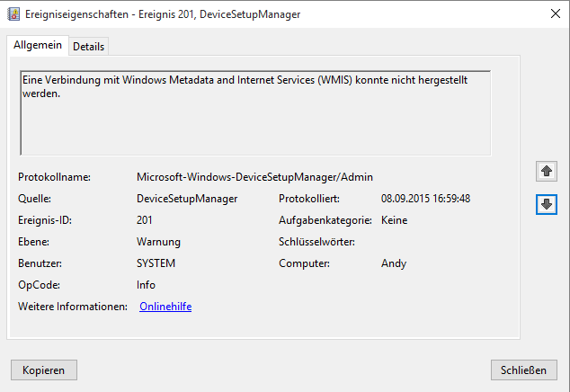Image resolution: width=570 pixels, height=392 pixels.
Task: Click the Ereignis-ID value 201
Action: click(145, 220)
